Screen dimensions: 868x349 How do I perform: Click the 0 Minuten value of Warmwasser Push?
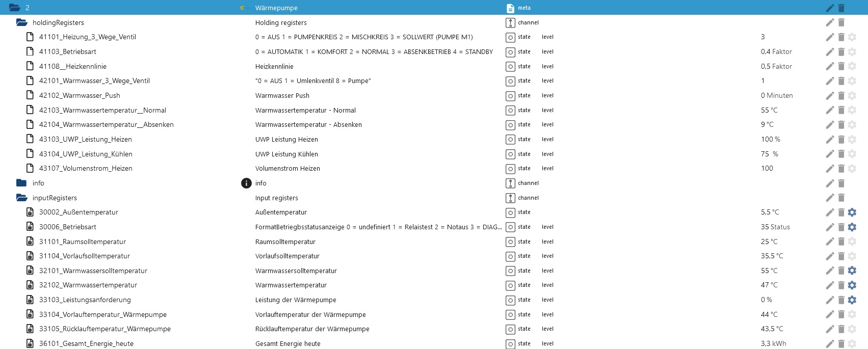point(777,95)
